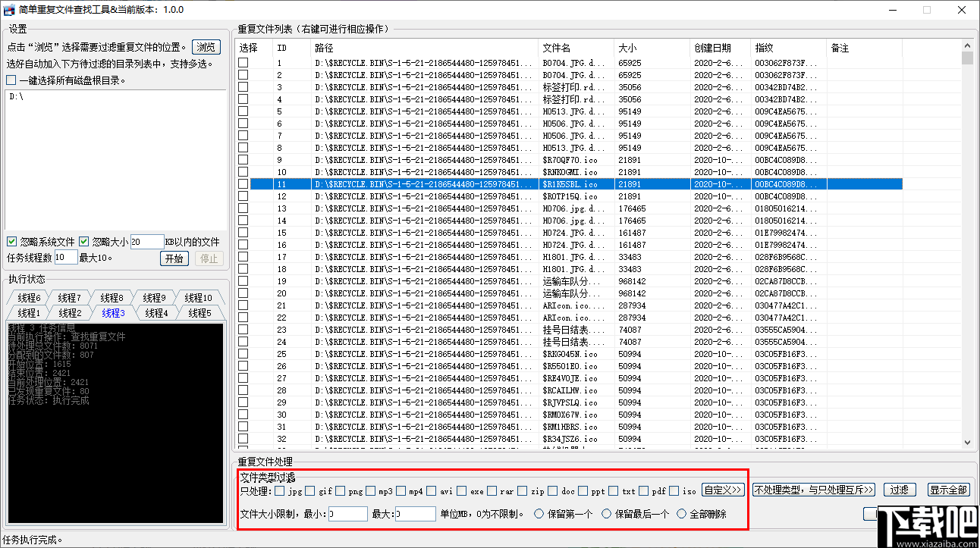Enable the mp3 type filter
980x548 pixels.
(371, 490)
